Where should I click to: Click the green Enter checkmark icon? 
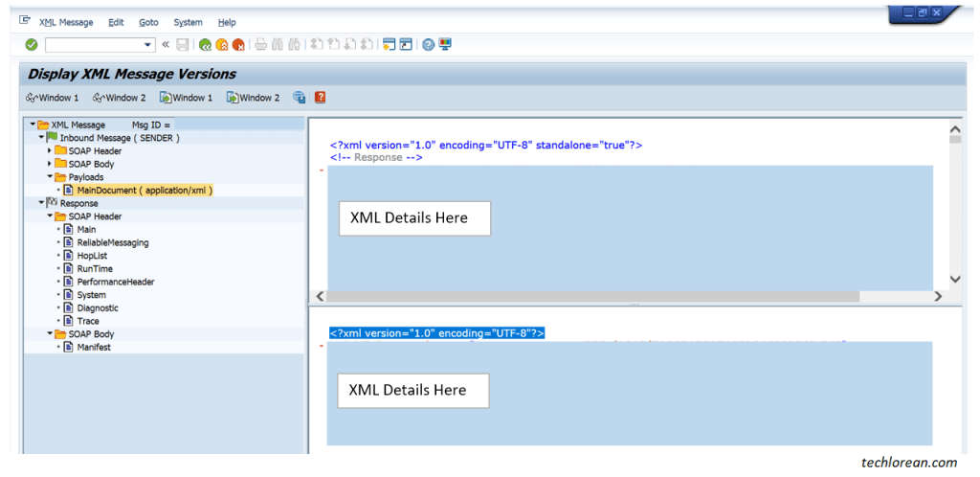[x=32, y=44]
